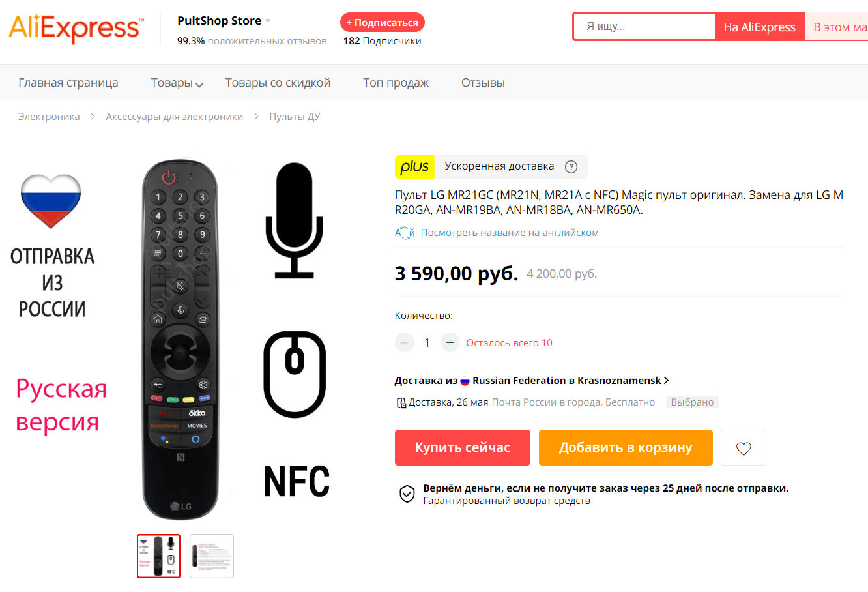Click the yellow Plus badge

pos(414,167)
